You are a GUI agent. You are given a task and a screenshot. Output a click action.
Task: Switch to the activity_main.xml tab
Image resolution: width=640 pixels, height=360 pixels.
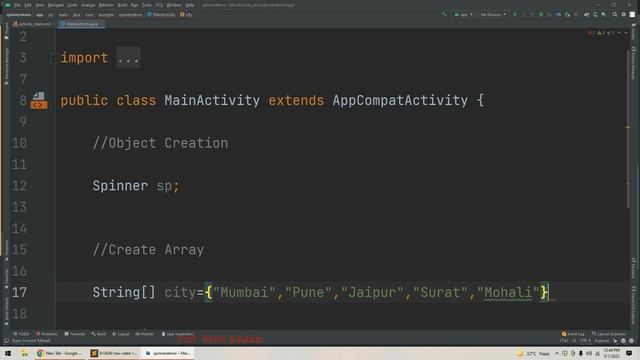tap(32, 24)
